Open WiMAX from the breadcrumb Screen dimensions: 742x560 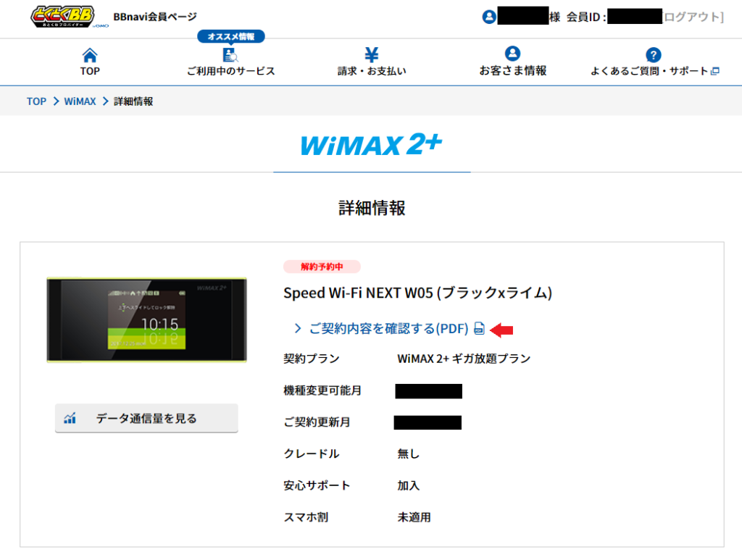pos(80,101)
